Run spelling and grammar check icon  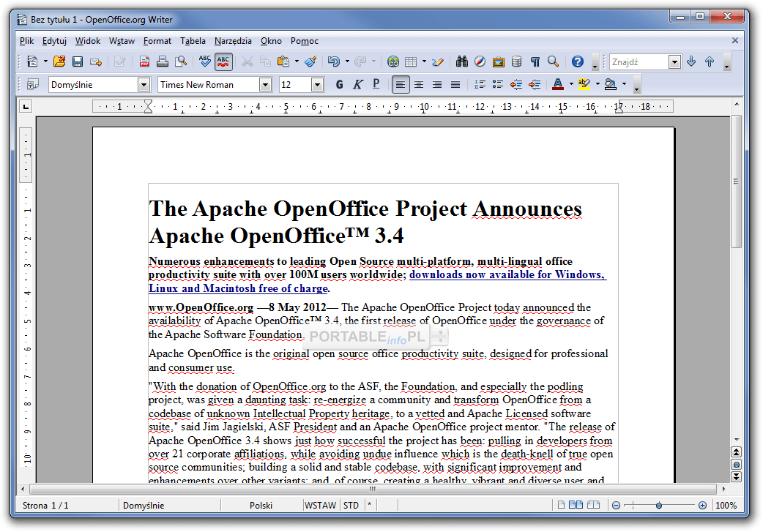pyautogui.click(x=205, y=61)
